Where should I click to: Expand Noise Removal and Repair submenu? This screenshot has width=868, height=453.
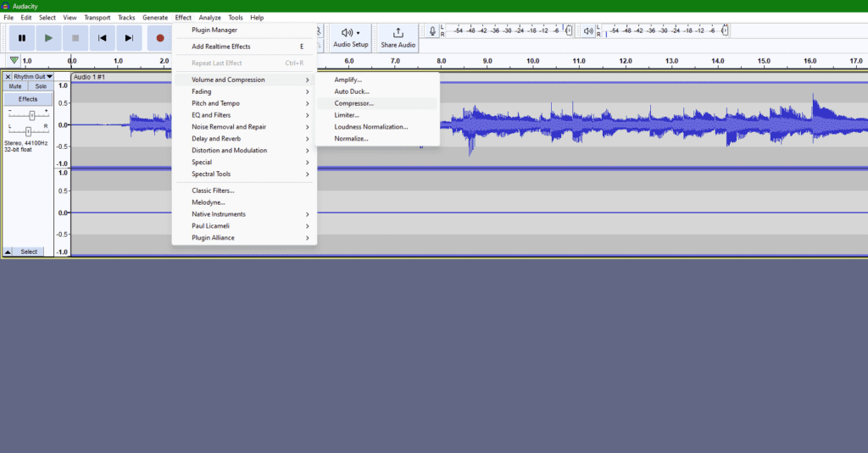tap(244, 127)
